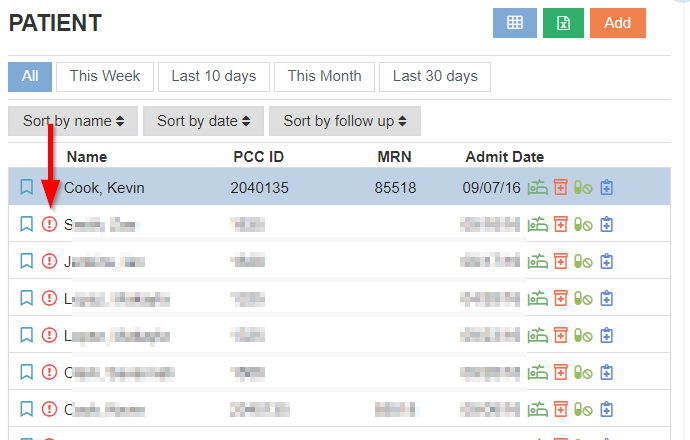Open blue clipboard icon on J row
Screen dimensions: 690x440
(x=607, y=261)
